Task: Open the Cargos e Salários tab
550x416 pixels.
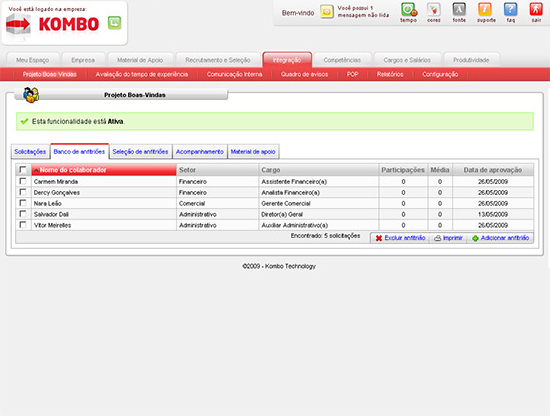Action: click(x=407, y=60)
